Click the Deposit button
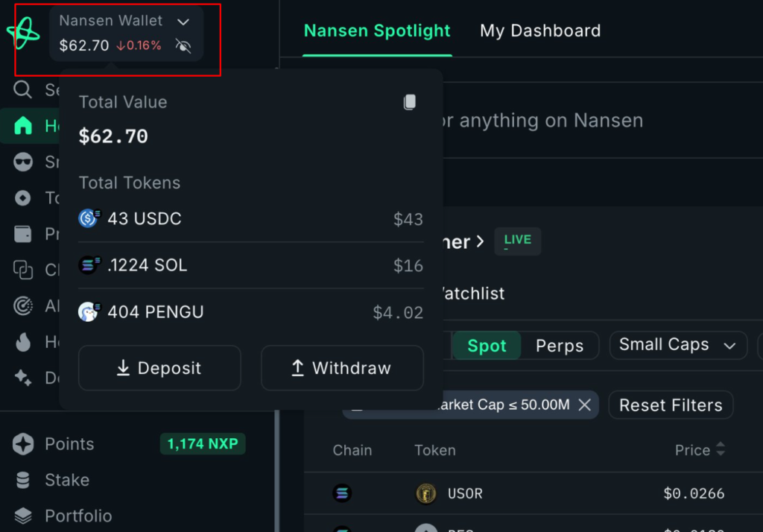 pos(159,367)
